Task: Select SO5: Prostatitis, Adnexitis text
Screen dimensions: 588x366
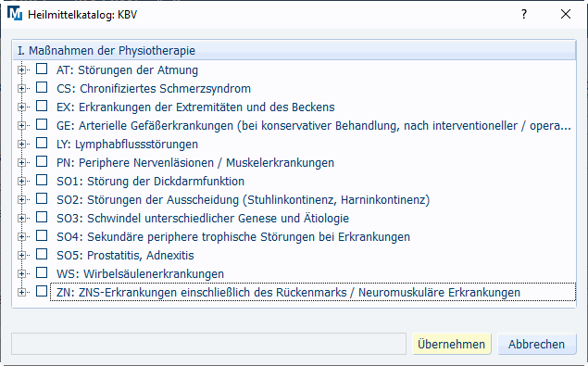Action: (125, 255)
